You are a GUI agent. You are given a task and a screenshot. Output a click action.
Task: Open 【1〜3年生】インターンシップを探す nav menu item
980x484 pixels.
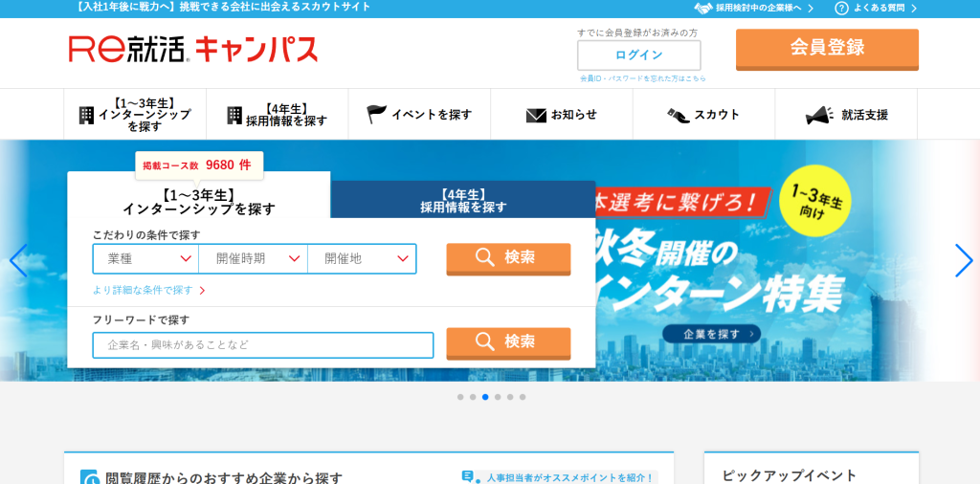coord(135,114)
